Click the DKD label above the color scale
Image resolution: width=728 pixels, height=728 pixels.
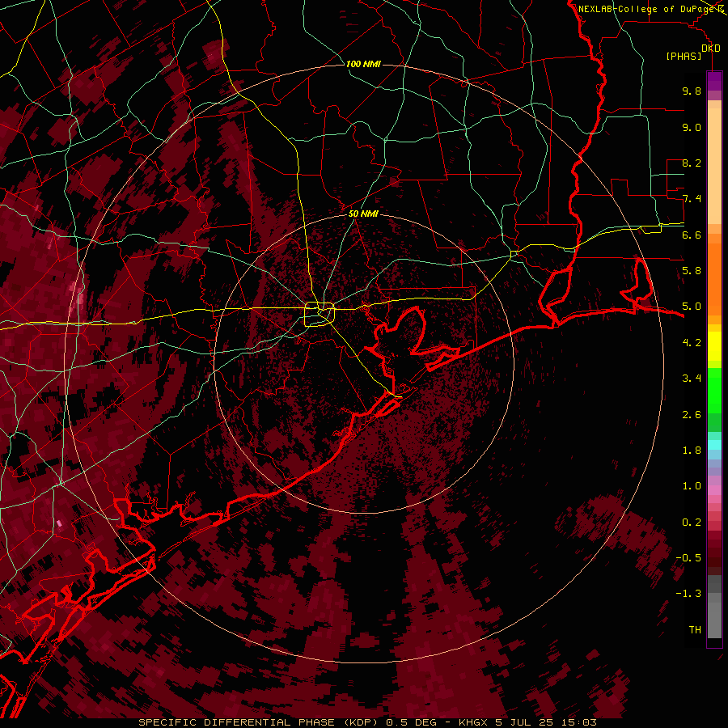coord(710,49)
